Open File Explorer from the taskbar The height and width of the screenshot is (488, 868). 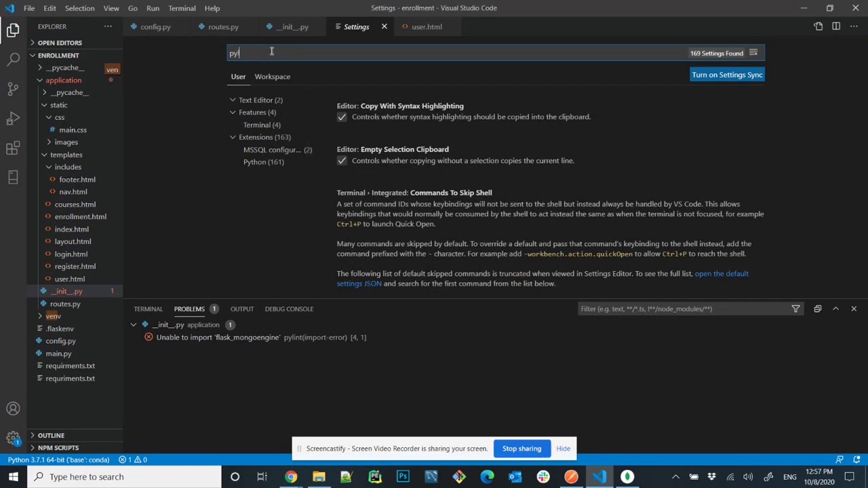point(319,476)
